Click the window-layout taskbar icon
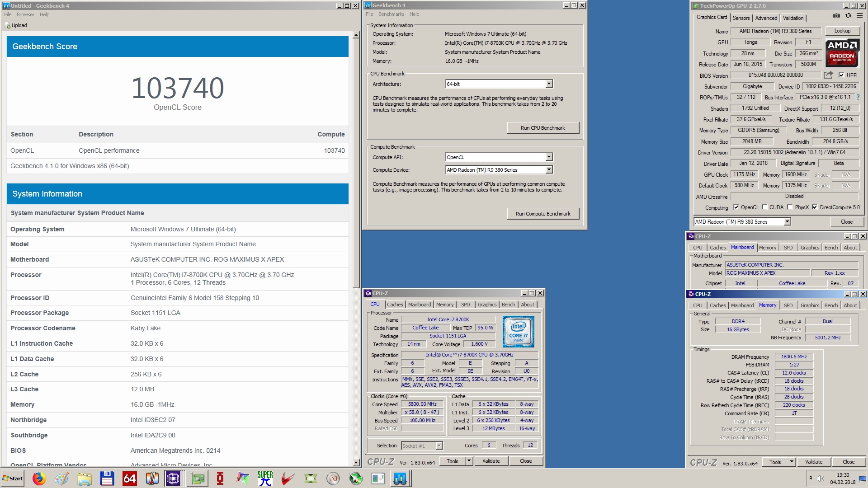The image size is (868, 488). 378,478
